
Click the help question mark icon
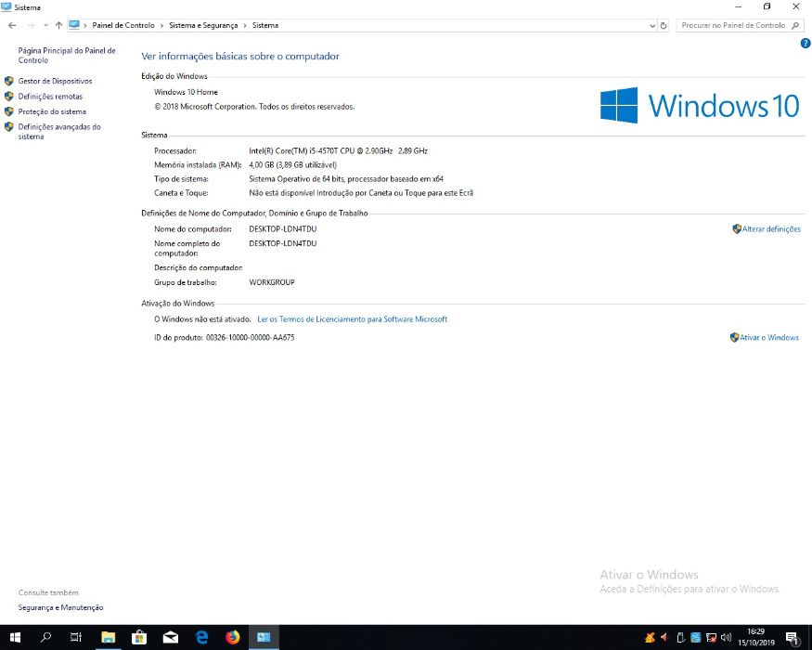(x=806, y=44)
